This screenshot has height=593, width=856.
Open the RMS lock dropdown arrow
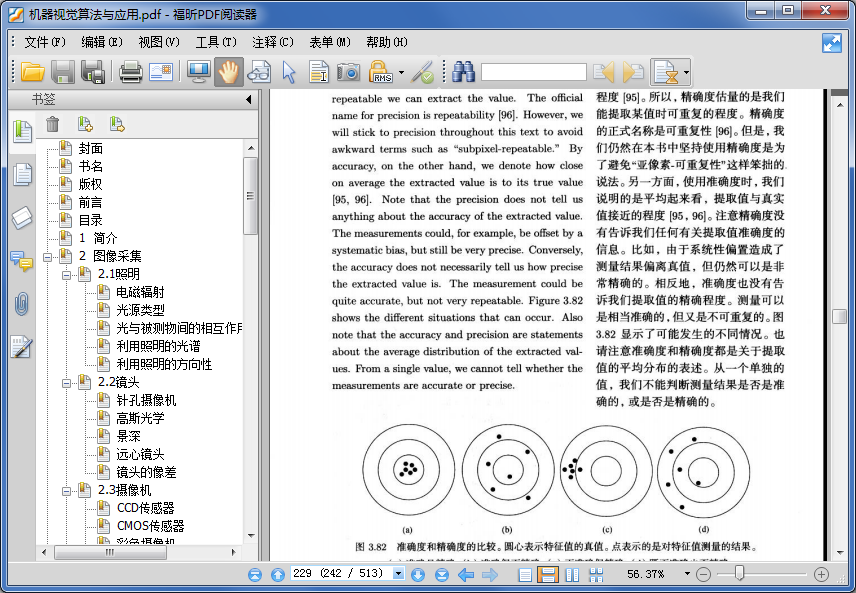tap(401, 72)
